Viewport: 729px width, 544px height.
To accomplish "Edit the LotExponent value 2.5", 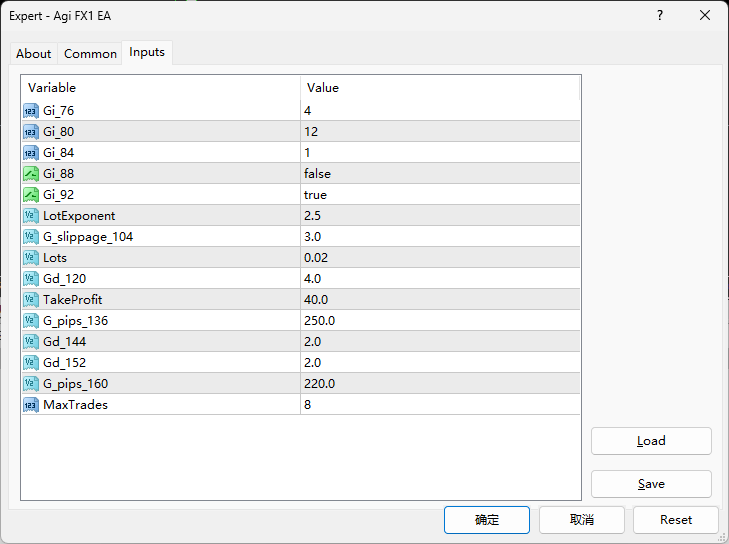I will click(440, 215).
